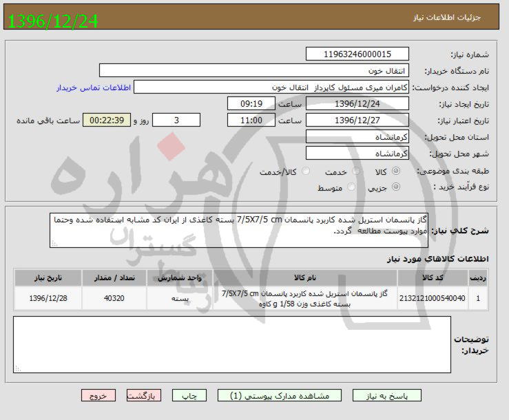
Task: Click the کد کالا column header
Action: click(433, 278)
